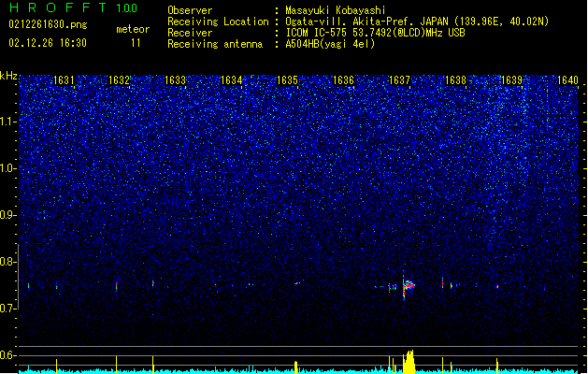The width and height of the screenshot is (588, 374).
Task: Click the 1.1 kHz frequency tick label
Action: click(8, 122)
